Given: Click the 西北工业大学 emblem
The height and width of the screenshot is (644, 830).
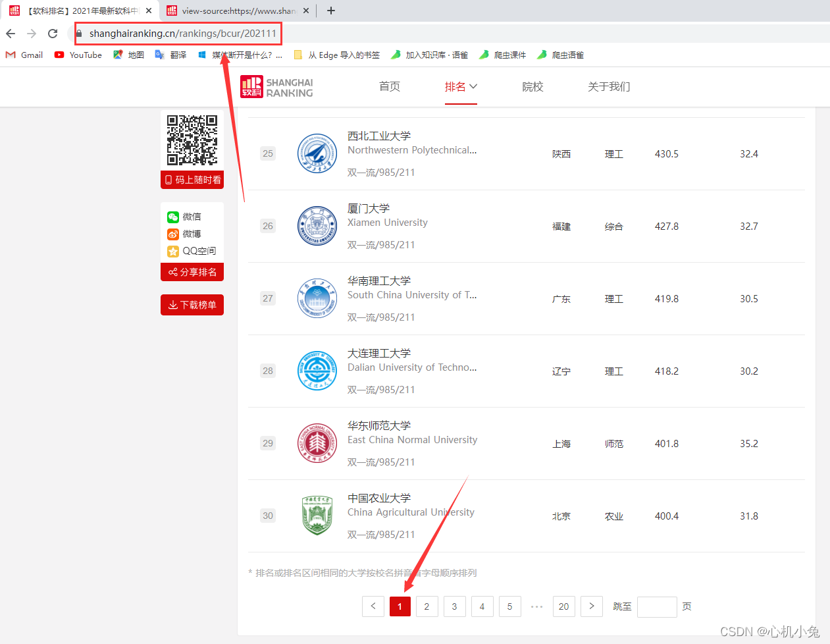Looking at the screenshot, I should pos(317,153).
